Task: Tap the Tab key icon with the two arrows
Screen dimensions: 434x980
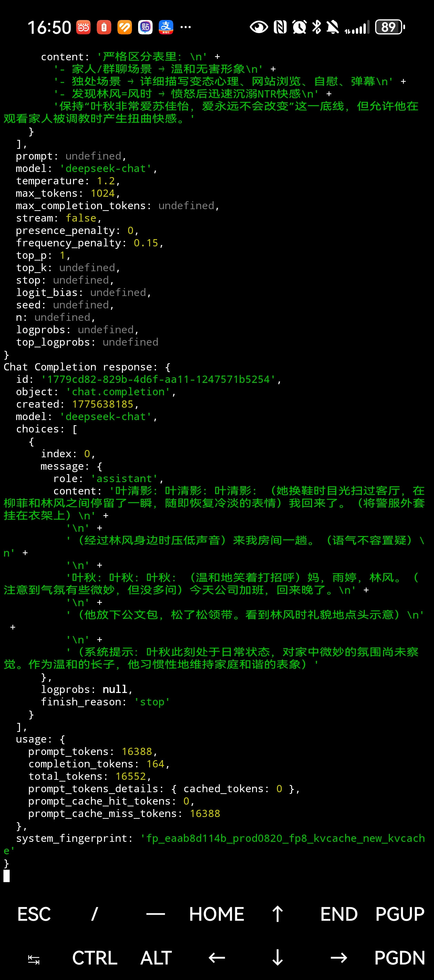Action: tap(34, 958)
